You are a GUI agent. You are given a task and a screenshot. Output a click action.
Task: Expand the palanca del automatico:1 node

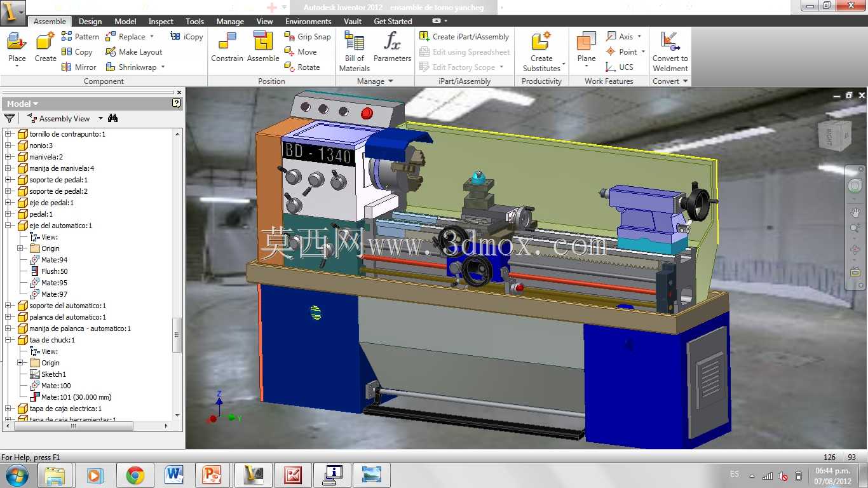tap(8, 317)
